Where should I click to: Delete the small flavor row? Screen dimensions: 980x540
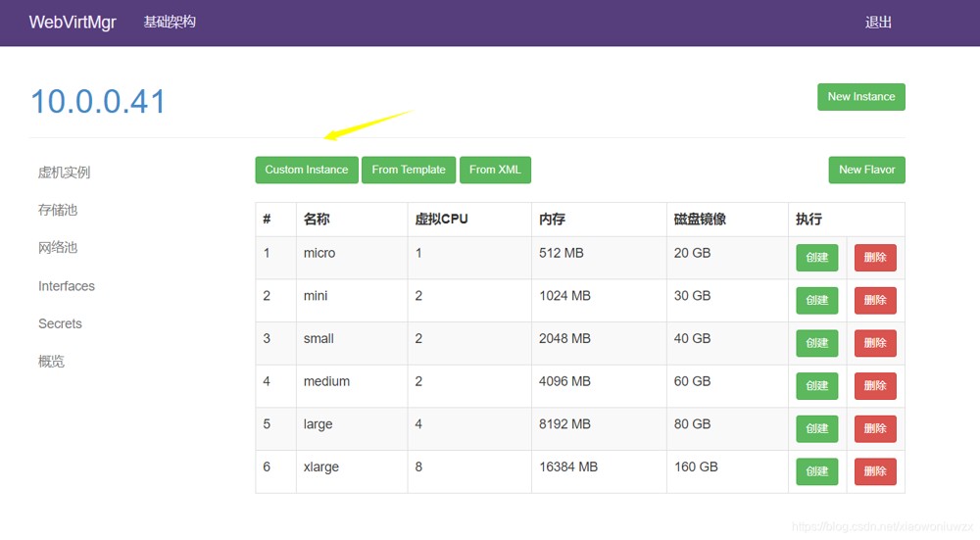(x=874, y=343)
